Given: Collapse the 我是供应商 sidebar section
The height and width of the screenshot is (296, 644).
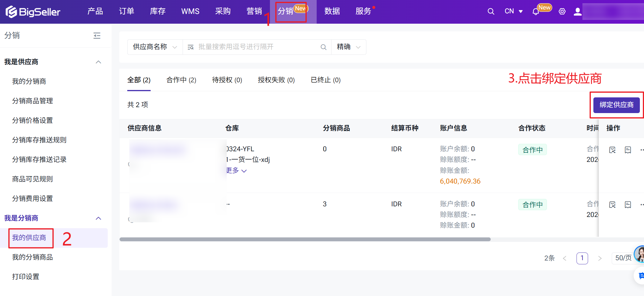Looking at the screenshot, I should pos(98,62).
